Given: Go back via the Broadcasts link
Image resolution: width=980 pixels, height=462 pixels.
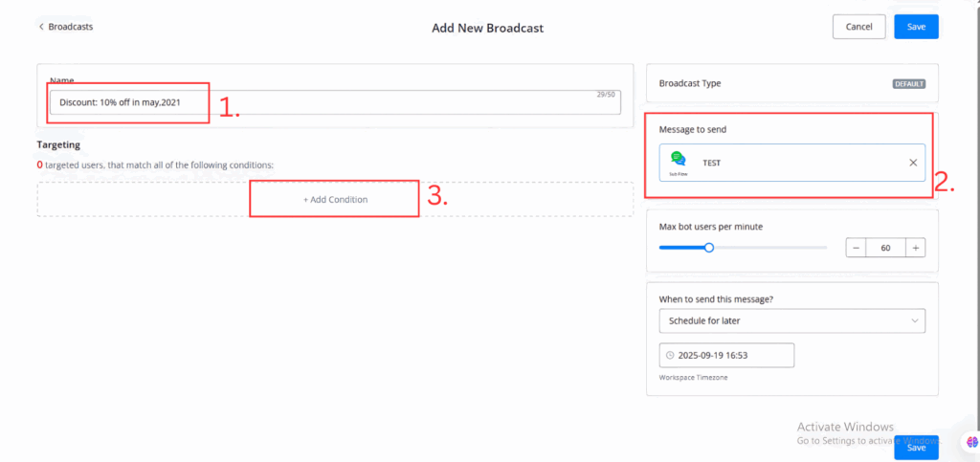Looking at the screenshot, I should (x=71, y=27).
